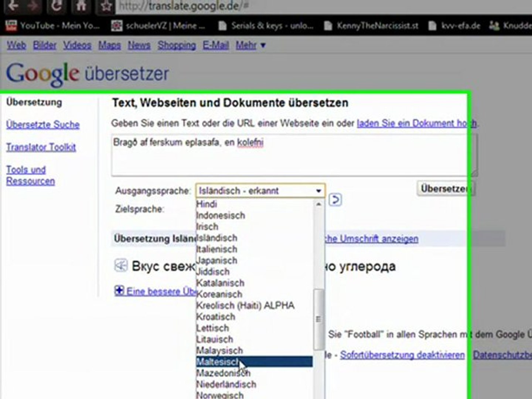Reload the page with the refresh icon

coord(56,6)
